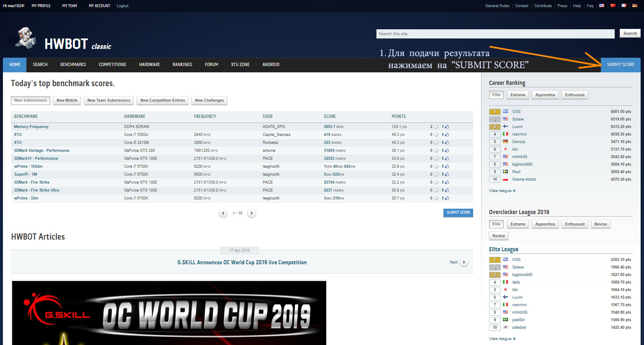Open the COMPETITIONS menu
The image size is (644, 345).
pos(113,65)
